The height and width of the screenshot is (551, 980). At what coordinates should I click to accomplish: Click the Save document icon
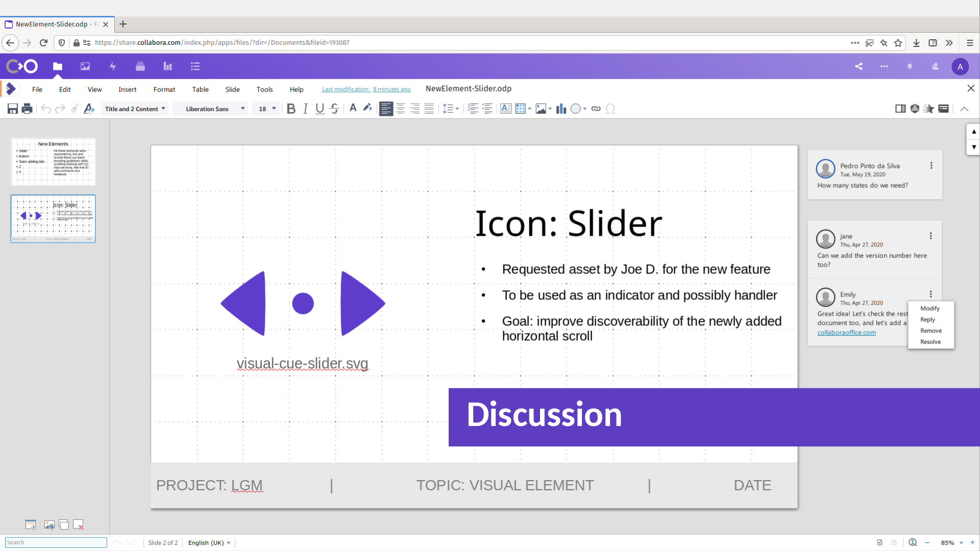tap(13, 109)
